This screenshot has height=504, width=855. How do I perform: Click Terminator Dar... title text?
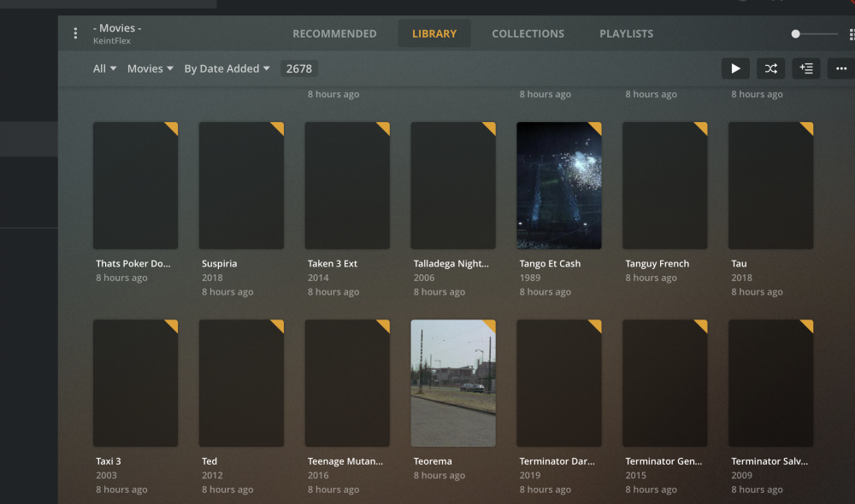click(557, 461)
